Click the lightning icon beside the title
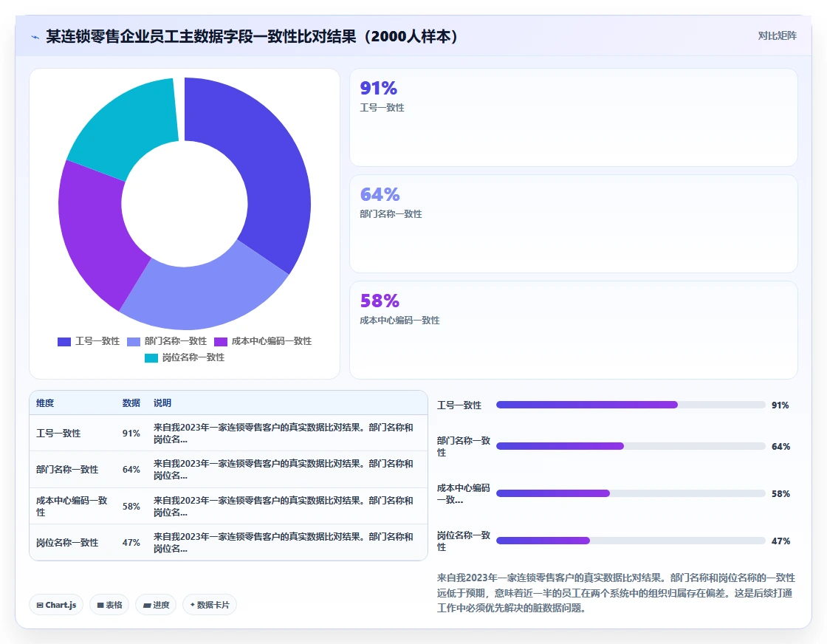The width and height of the screenshot is (827, 644). (35, 37)
